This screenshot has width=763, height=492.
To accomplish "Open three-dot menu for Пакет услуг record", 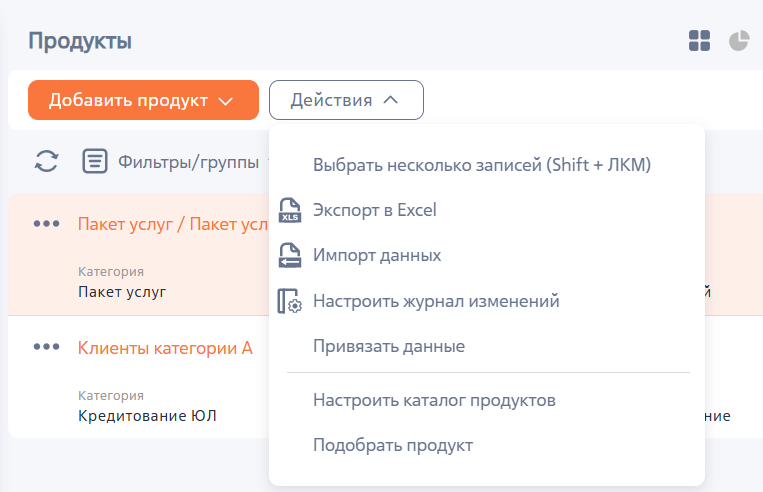I will coord(47,224).
